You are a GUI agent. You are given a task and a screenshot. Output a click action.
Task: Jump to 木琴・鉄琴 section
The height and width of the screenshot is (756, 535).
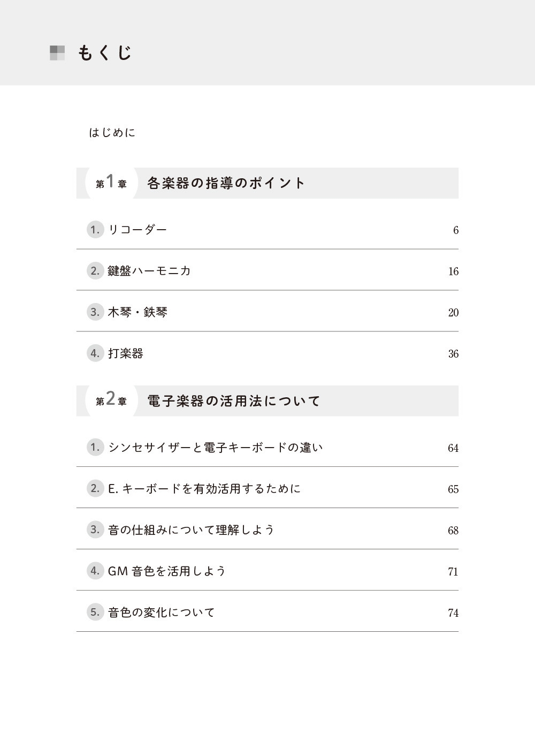pyautogui.click(x=137, y=312)
